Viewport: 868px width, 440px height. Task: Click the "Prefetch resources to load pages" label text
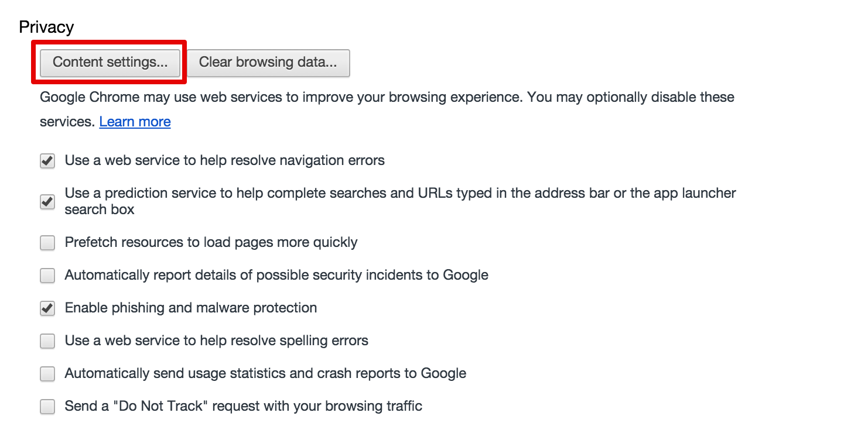pos(211,242)
